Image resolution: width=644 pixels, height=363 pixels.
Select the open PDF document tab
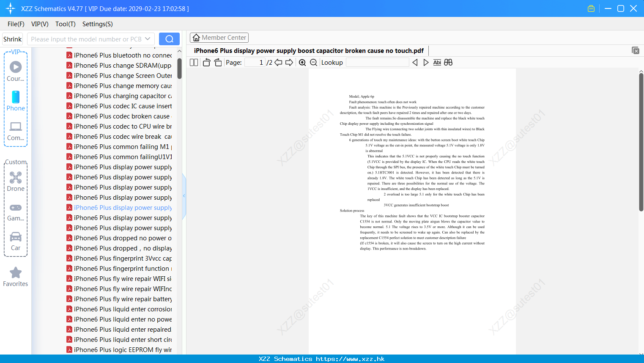[x=309, y=51]
